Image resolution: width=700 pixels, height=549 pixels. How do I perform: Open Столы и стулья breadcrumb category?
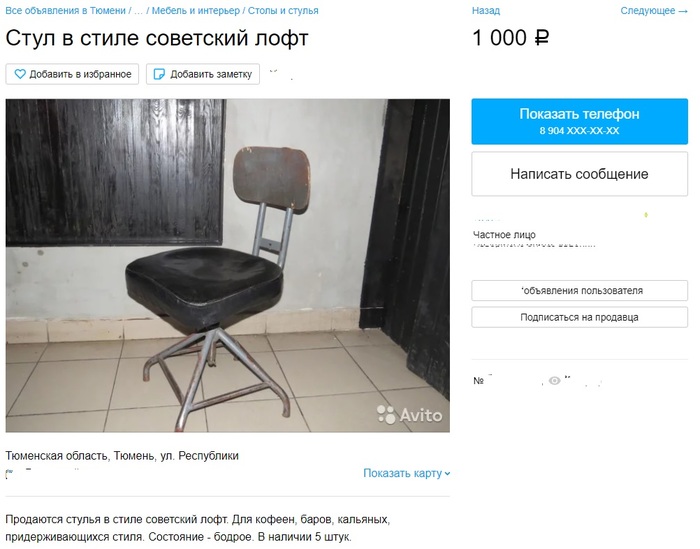pyautogui.click(x=283, y=11)
